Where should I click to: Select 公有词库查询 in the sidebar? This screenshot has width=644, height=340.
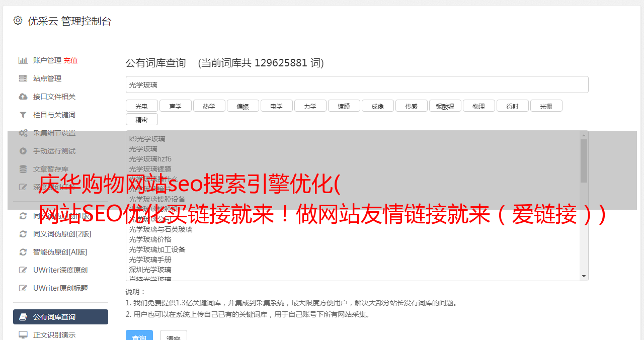tap(60, 317)
